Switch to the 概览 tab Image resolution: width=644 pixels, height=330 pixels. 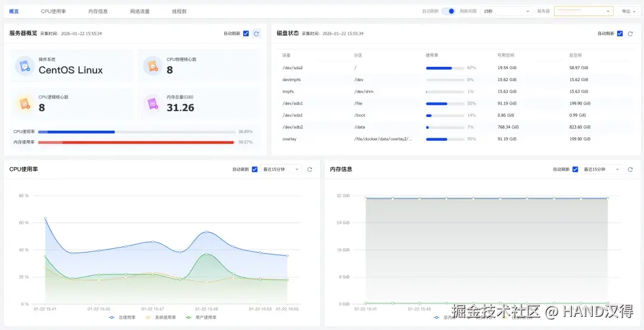coord(14,11)
